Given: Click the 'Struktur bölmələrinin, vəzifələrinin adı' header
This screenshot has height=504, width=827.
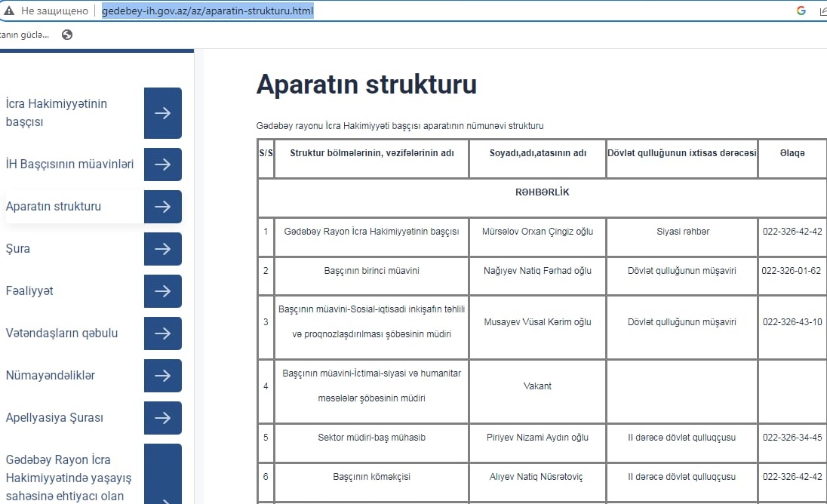Looking at the screenshot, I should click(372, 153).
